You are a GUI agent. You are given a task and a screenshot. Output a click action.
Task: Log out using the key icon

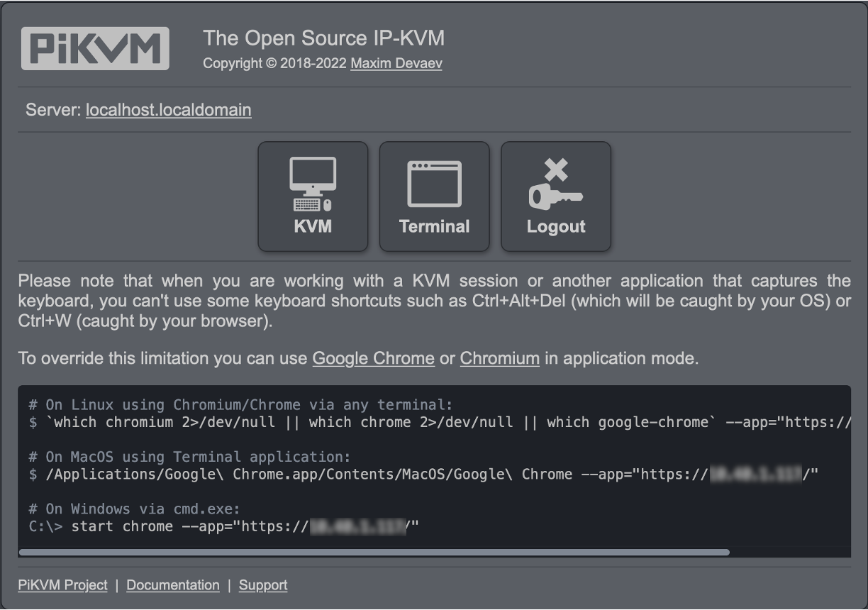(x=556, y=196)
